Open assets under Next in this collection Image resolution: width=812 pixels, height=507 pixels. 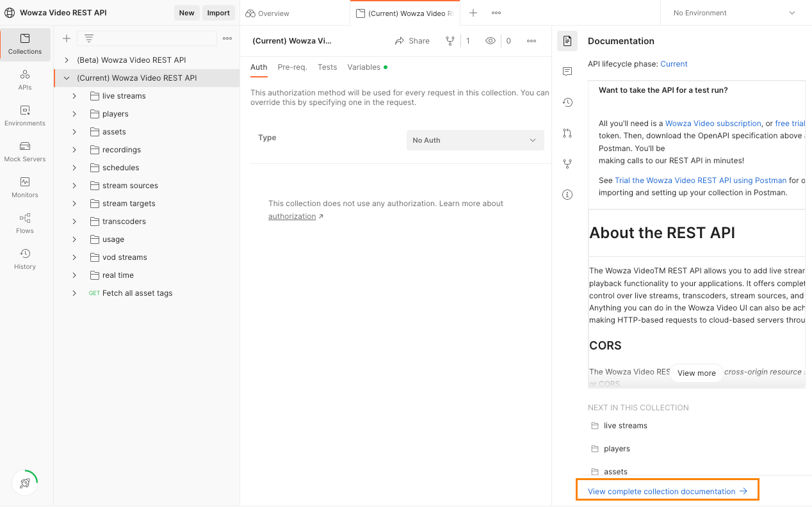point(615,472)
